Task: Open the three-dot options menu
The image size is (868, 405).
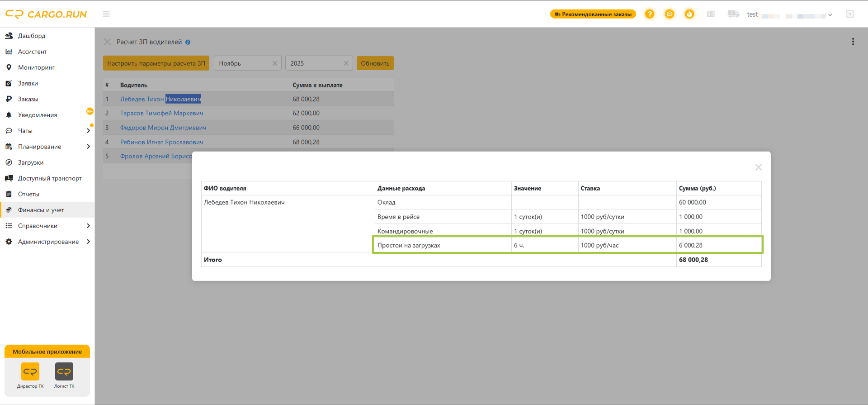Action: pyautogui.click(x=853, y=42)
